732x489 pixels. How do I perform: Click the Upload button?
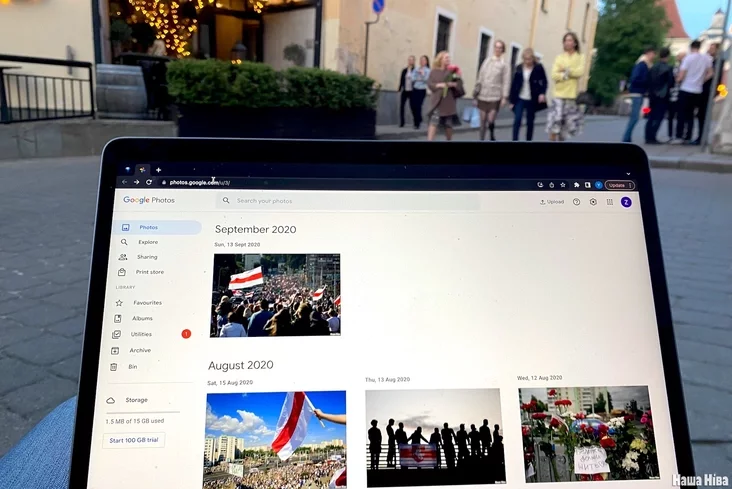[x=552, y=202]
